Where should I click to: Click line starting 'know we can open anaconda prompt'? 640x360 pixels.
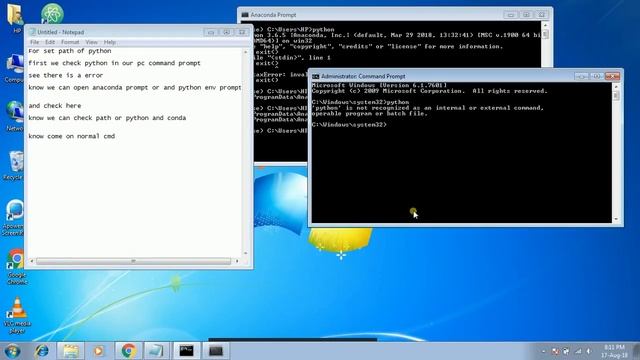(x=135, y=87)
